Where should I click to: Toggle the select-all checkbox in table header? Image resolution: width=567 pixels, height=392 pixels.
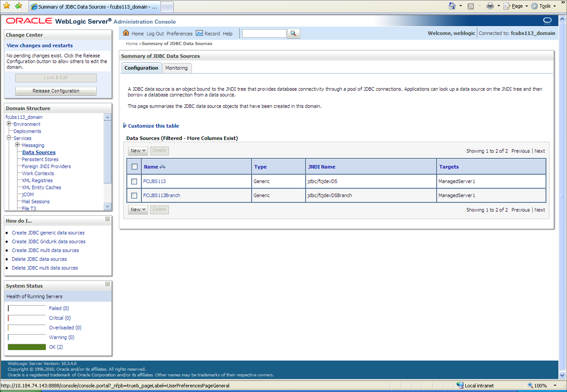(135, 167)
